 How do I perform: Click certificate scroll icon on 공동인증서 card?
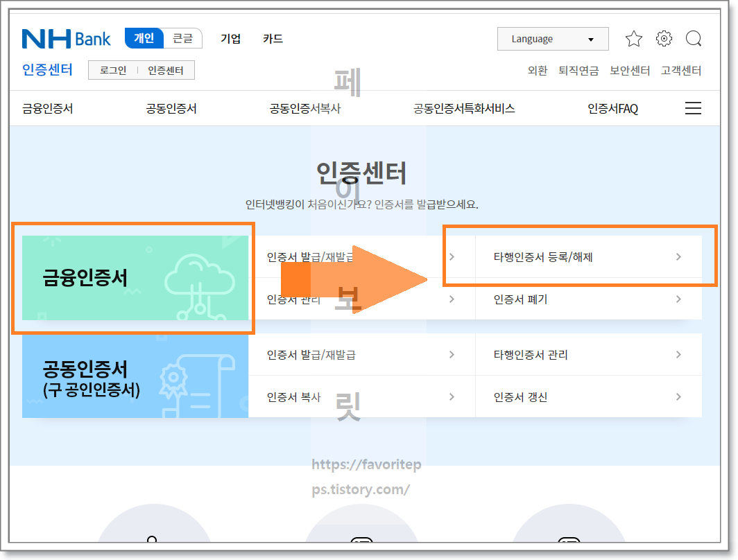(x=198, y=387)
